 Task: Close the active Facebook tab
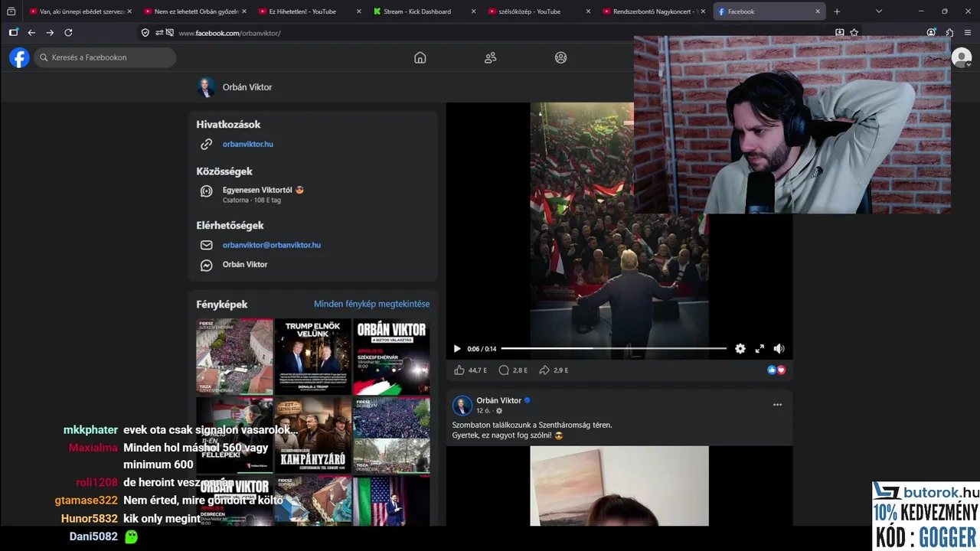pos(818,11)
